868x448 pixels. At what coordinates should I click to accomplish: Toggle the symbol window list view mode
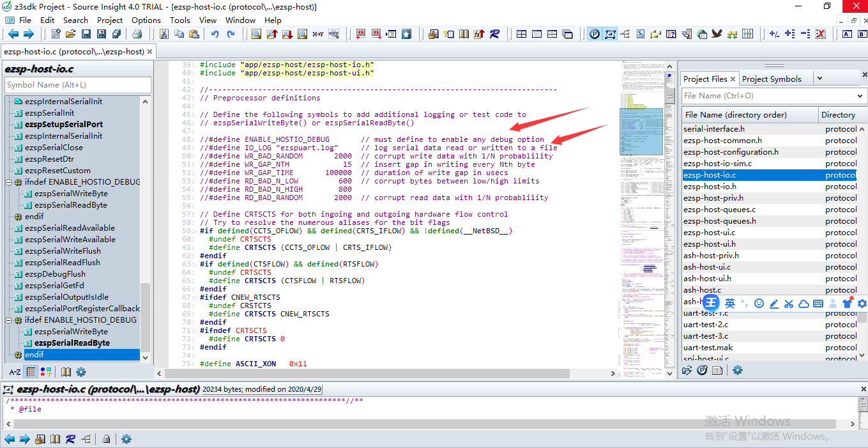(x=30, y=372)
